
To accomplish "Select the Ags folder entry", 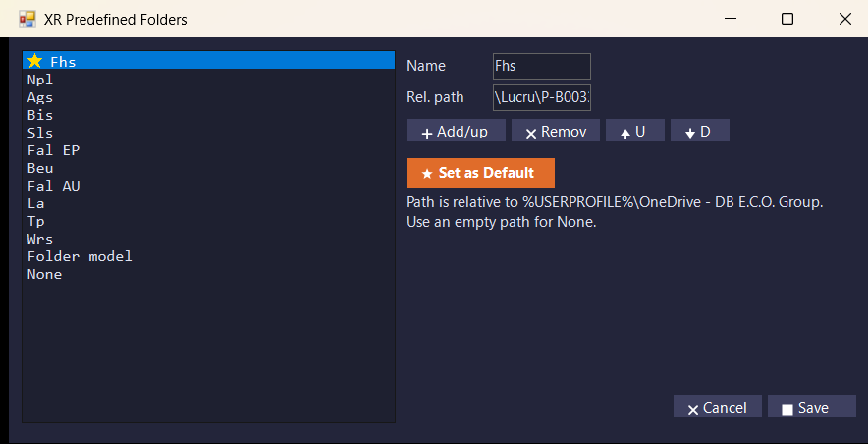I will click(x=209, y=97).
